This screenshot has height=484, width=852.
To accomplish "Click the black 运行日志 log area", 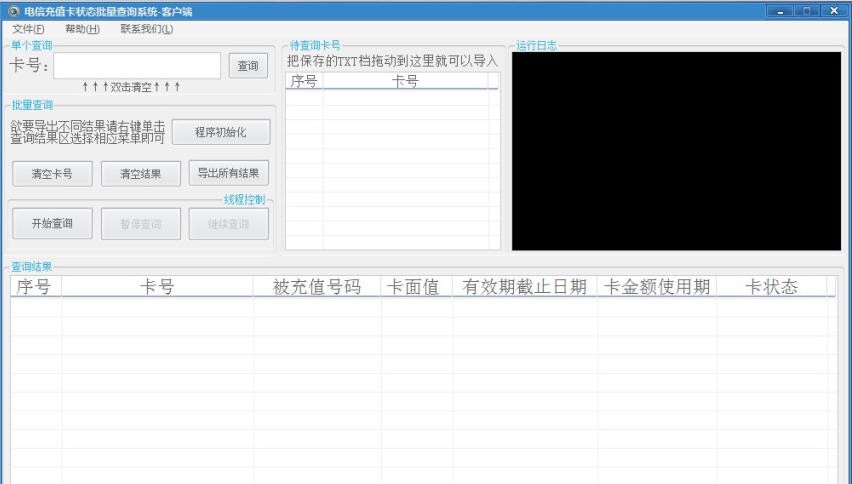I will point(676,151).
